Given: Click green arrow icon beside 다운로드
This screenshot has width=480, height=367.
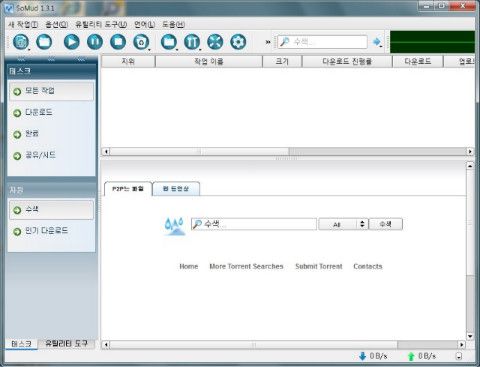Looking at the screenshot, I should [x=17, y=113].
